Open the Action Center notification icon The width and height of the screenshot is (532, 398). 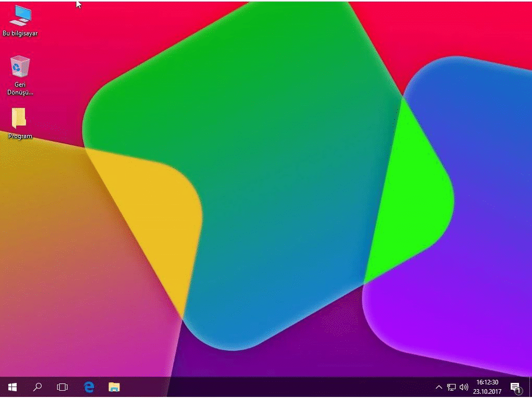(x=515, y=387)
